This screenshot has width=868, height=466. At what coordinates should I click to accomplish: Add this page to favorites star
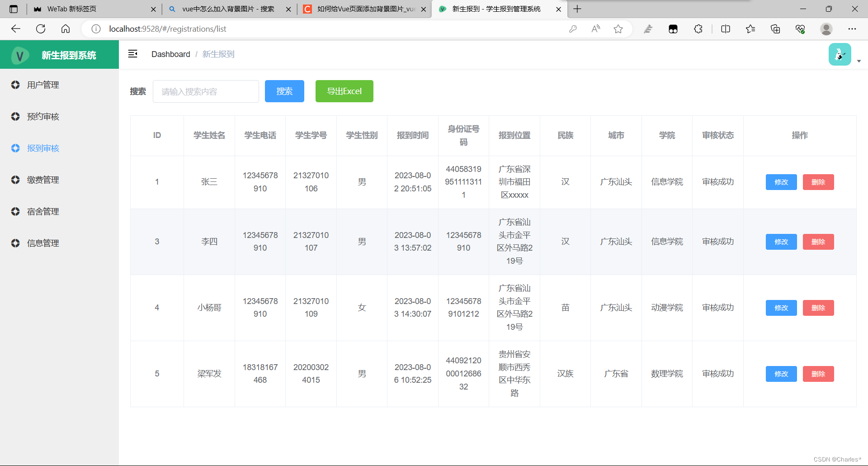pos(618,29)
